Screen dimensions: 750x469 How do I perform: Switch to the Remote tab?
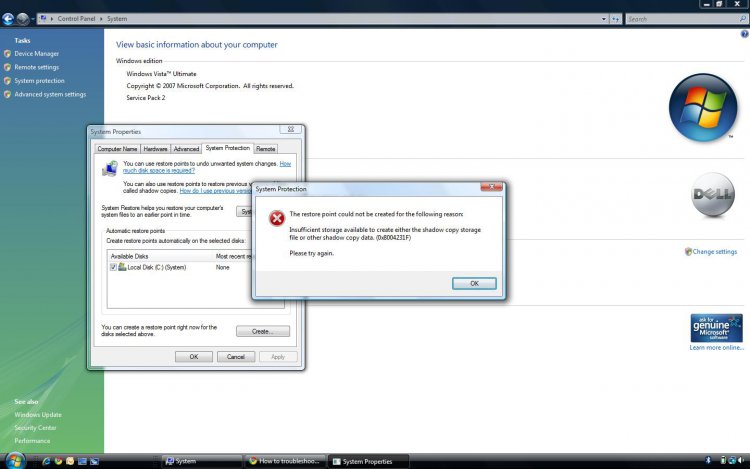(265, 149)
